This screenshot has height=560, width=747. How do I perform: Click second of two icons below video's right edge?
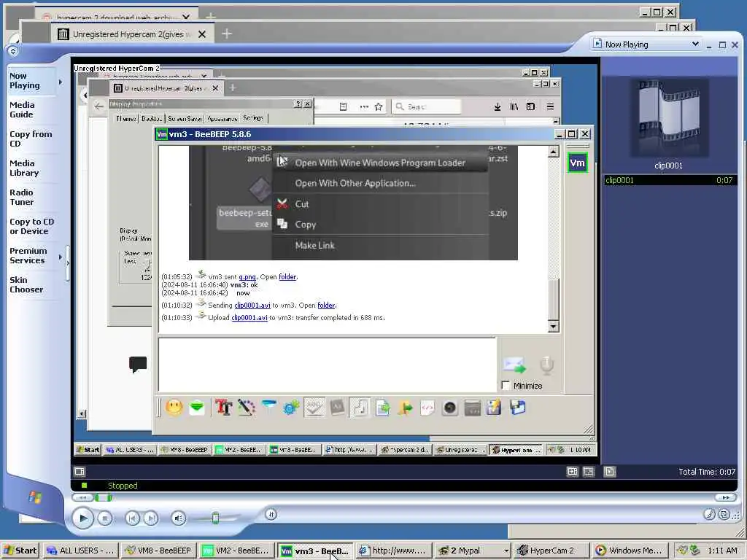[589, 472]
